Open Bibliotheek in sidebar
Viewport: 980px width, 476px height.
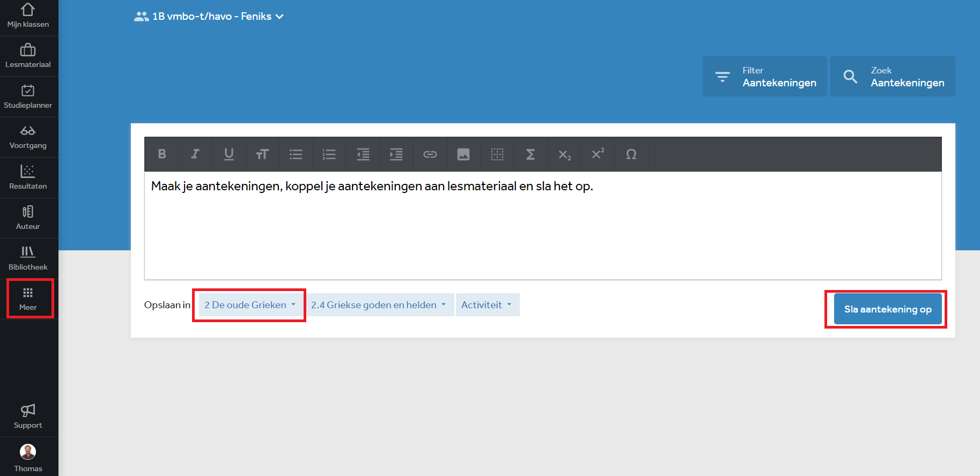coord(28,259)
